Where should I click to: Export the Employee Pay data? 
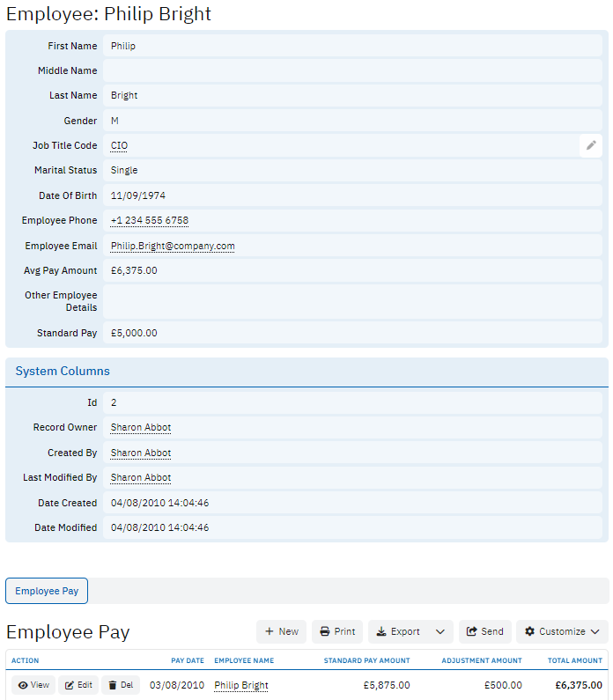[398, 631]
